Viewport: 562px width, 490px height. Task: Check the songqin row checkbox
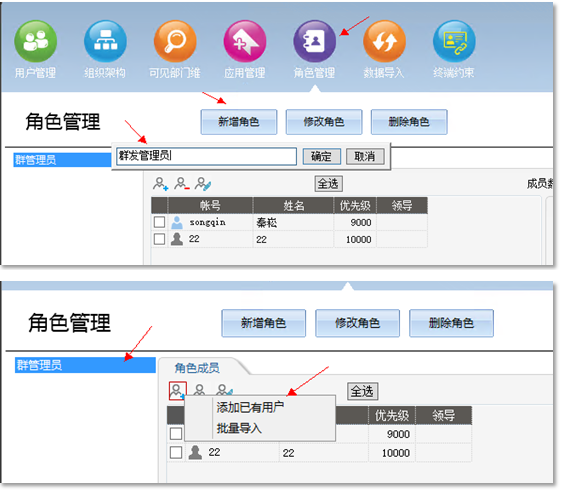[159, 222]
